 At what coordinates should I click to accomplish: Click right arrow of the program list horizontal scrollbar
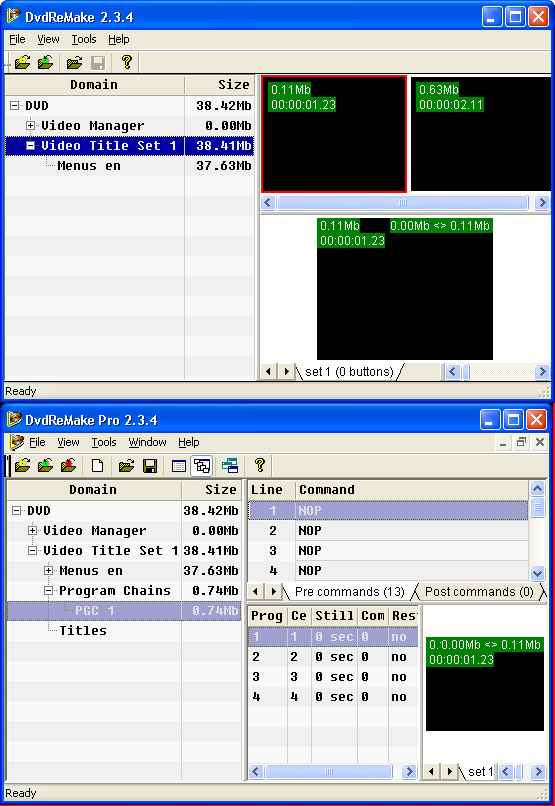coord(409,772)
